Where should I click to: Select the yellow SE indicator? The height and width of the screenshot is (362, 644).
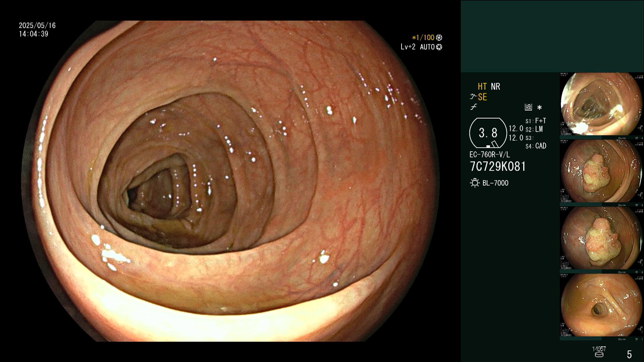(x=482, y=97)
